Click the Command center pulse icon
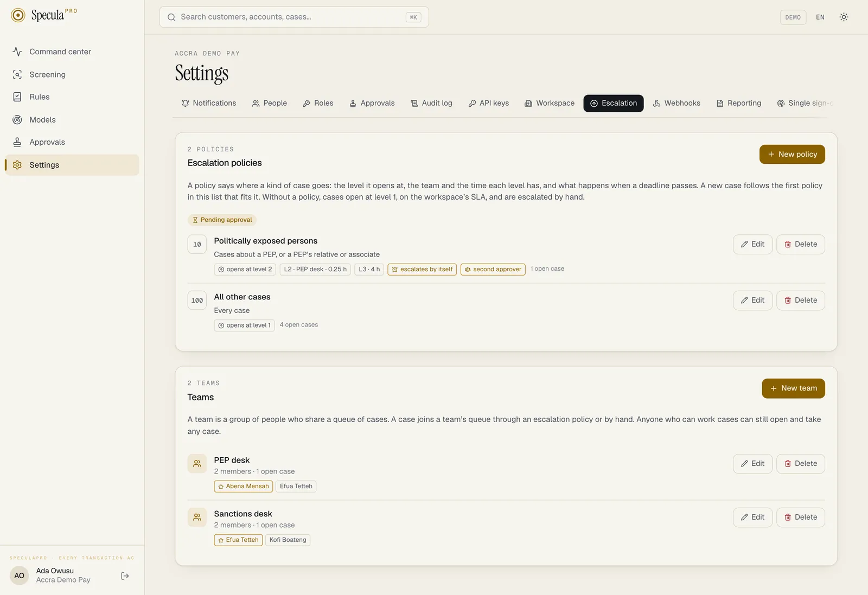Viewport: 868px width, 595px height. (17, 52)
